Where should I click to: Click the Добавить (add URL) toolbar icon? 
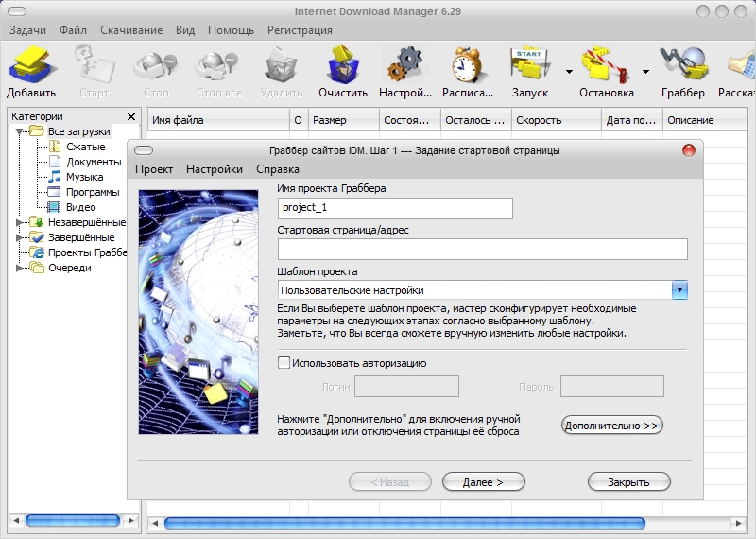[31, 64]
